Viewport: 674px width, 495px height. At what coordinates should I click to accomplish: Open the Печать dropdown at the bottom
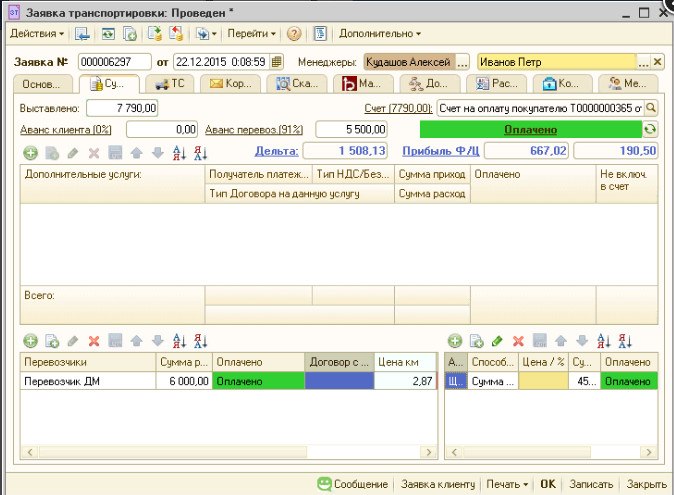coord(507,484)
